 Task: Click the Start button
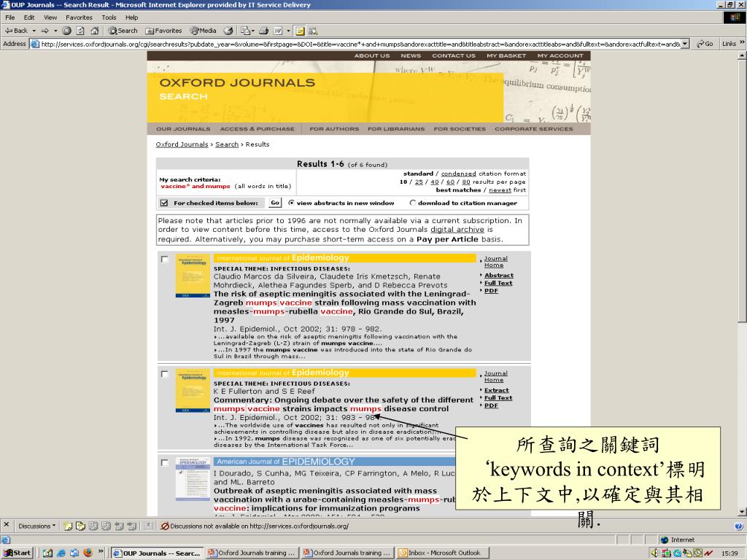(18, 553)
